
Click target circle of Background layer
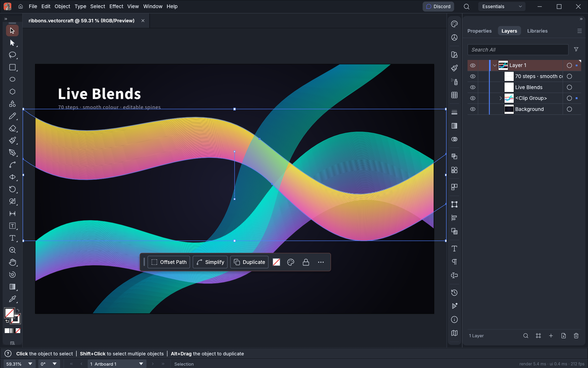click(569, 109)
